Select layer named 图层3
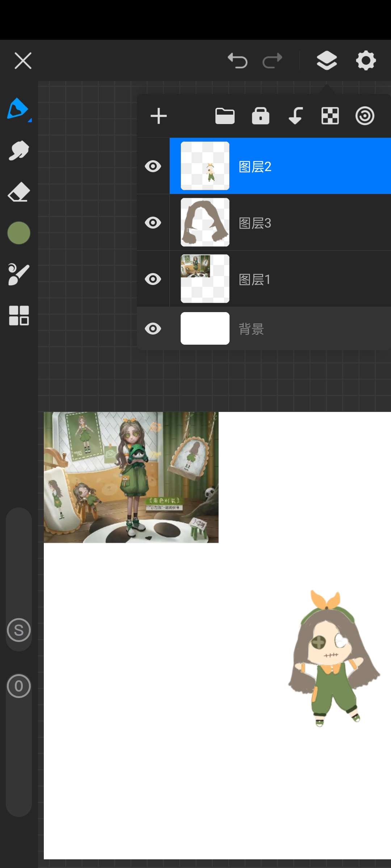The width and height of the screenshot is (391, 868). pos(255,223)
